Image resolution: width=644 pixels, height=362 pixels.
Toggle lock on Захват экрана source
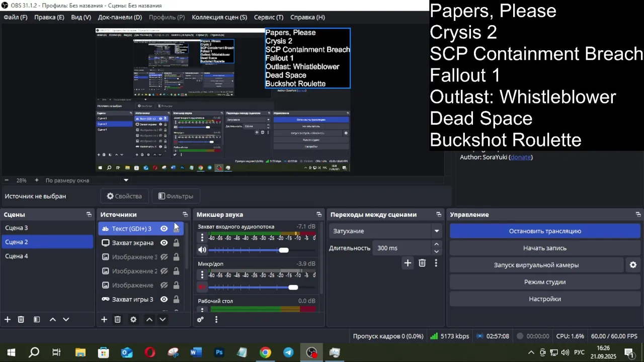(x=176, y=243)
